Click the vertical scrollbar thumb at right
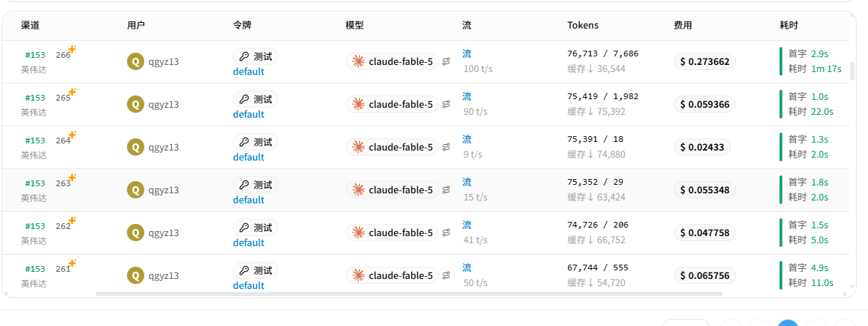 pyautogui.click(x=852, y=71)
